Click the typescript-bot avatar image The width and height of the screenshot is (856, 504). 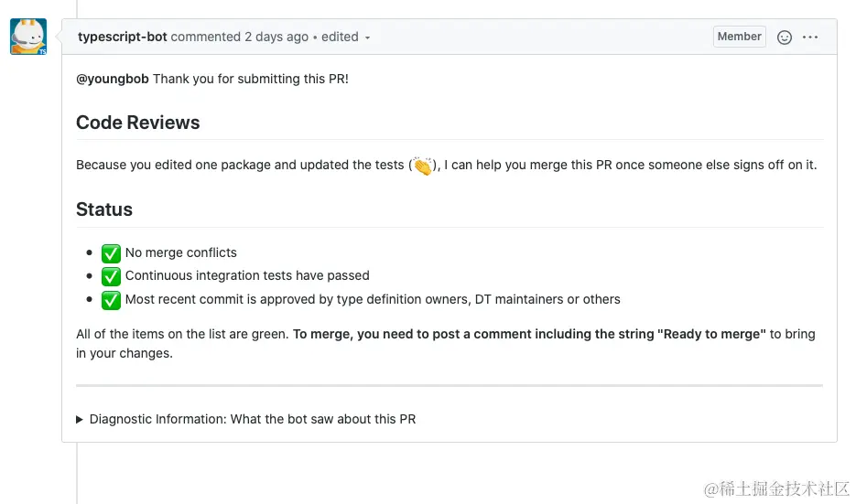click(x=28, y=37)
